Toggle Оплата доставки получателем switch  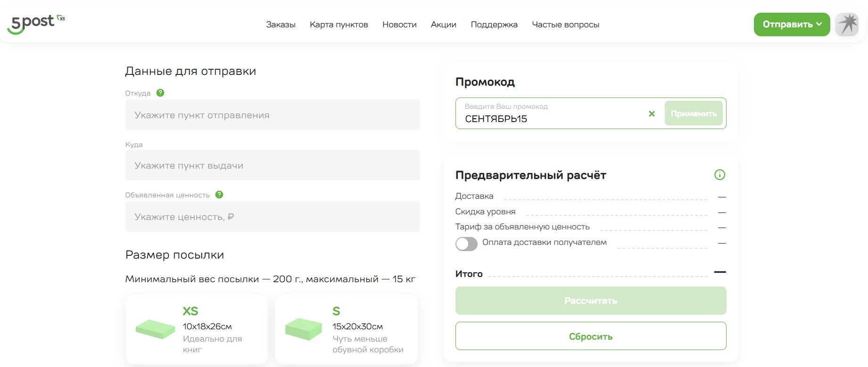click(466, 244)
